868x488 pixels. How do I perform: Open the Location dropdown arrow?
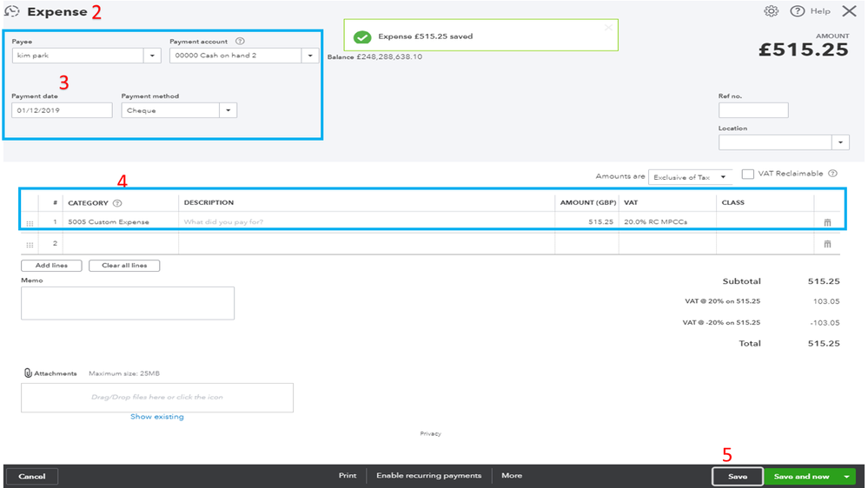tap(840, 142)
